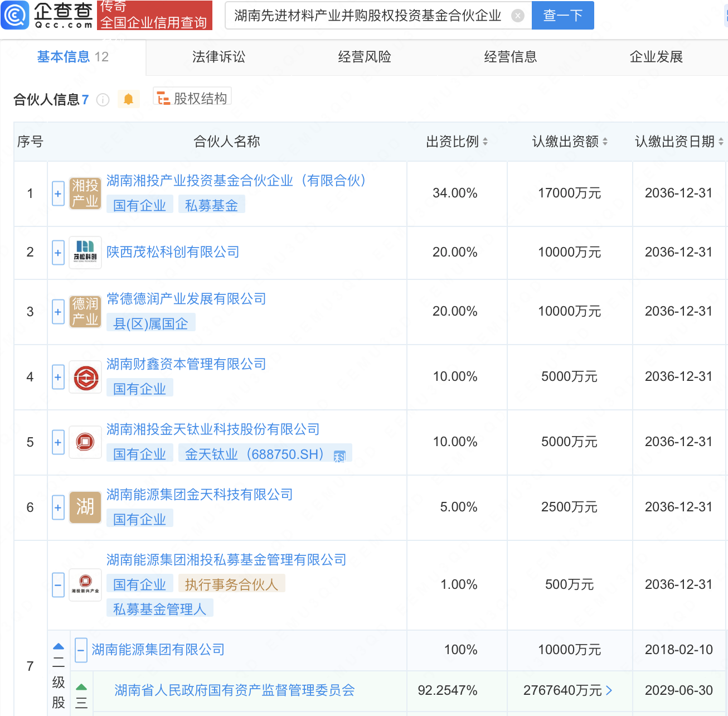Clear the search box text
This screenshot has height=716, width=728.
(x=517, y=16)
